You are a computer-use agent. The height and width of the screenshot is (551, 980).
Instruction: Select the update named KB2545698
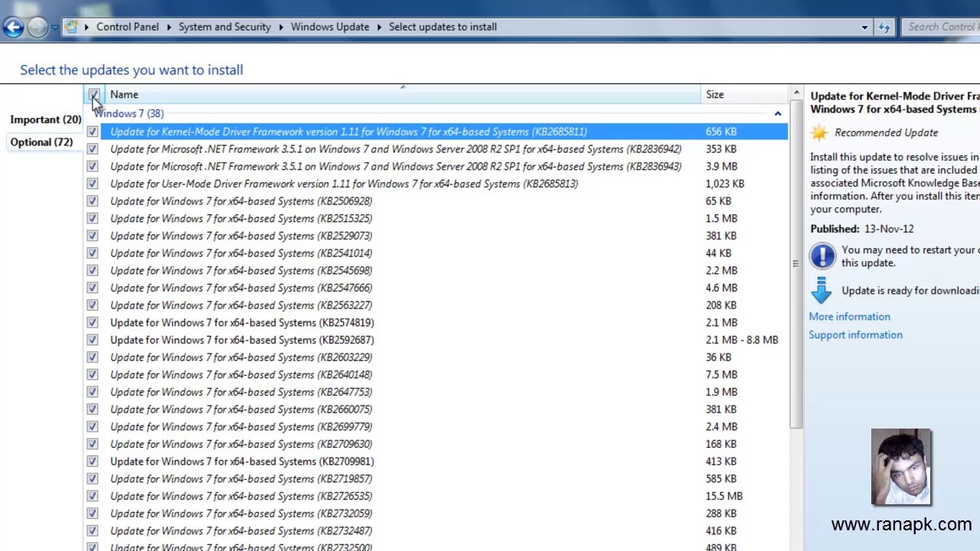[x=241, y=270]
